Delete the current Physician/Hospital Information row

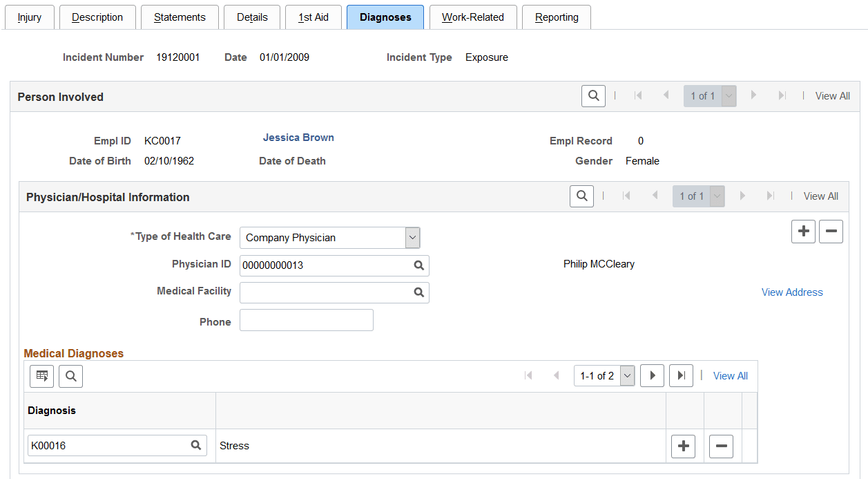831,231
